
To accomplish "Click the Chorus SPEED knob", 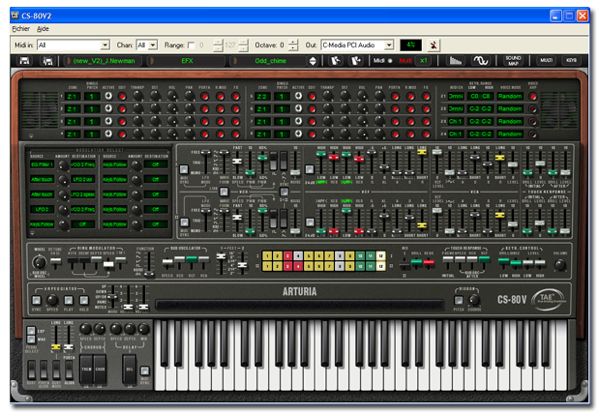I will [86, 328].
